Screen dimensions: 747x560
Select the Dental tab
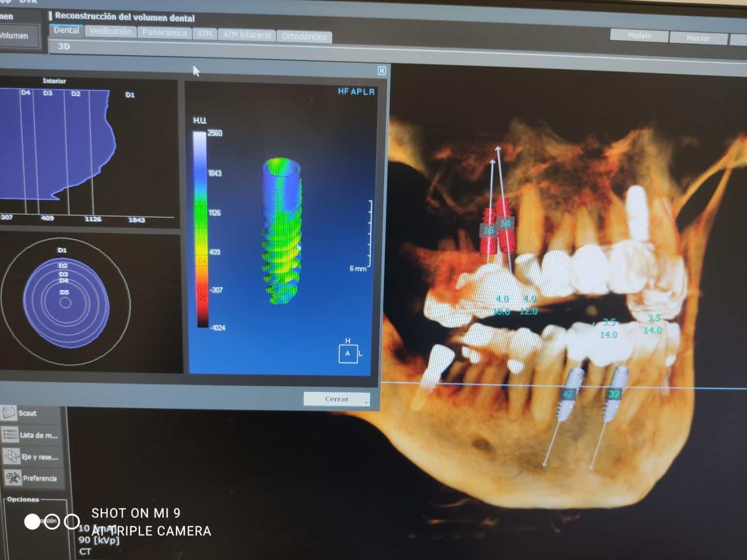(66, 30)
